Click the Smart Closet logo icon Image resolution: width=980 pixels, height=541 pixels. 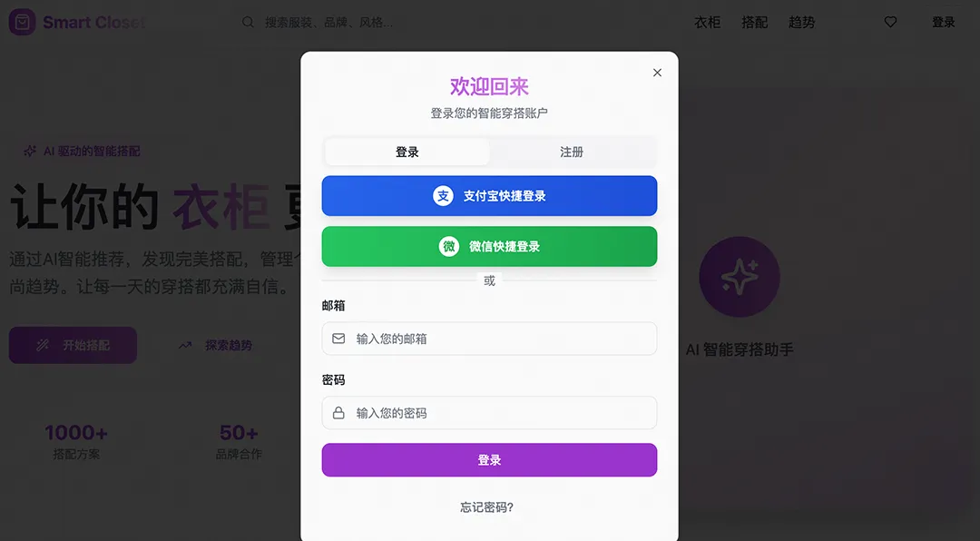click(x=22, y=23)
